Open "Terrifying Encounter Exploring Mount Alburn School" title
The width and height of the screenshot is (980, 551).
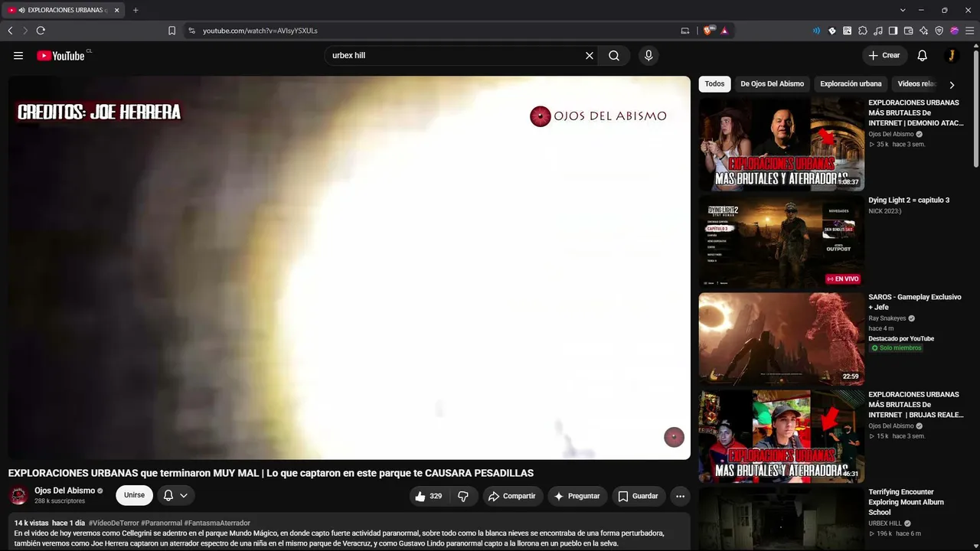tap(906, 502)
